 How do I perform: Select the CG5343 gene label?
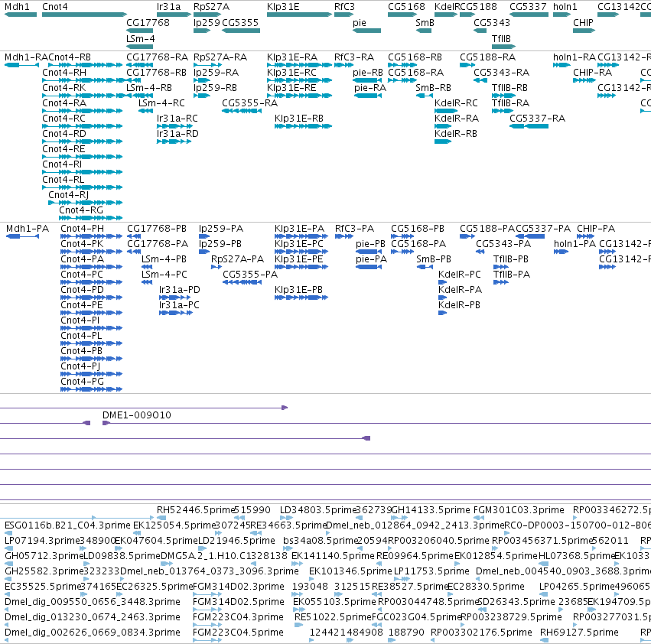coord(492,22)
